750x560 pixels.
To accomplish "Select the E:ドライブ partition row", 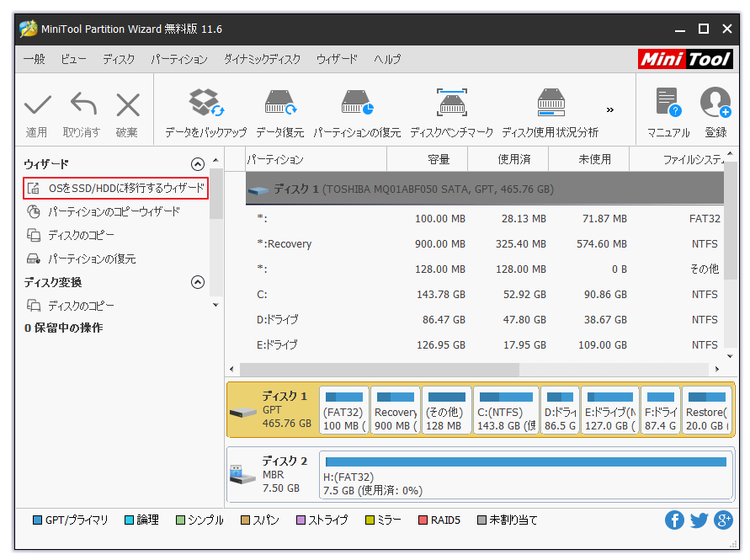I will [485, 345].
